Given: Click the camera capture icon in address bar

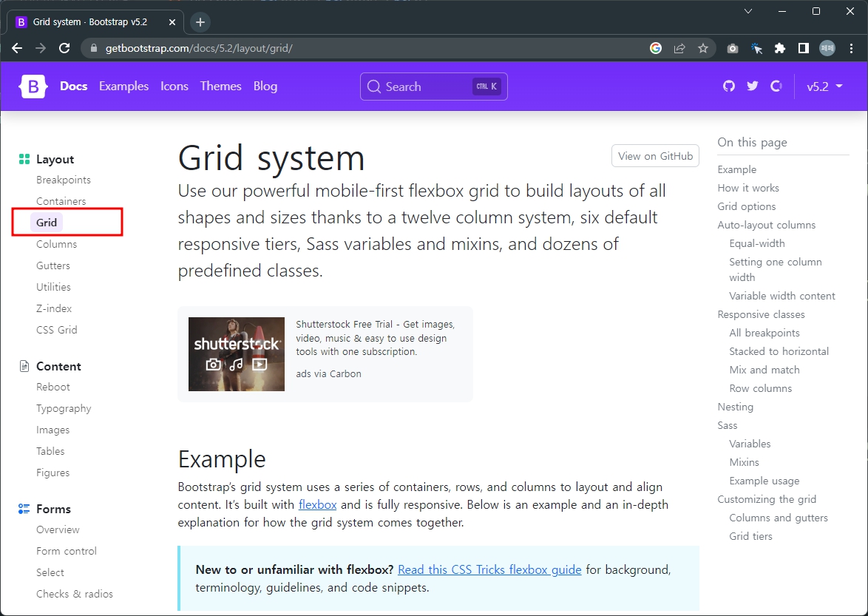Looking at the screenshot, I should tap(732, 47).
